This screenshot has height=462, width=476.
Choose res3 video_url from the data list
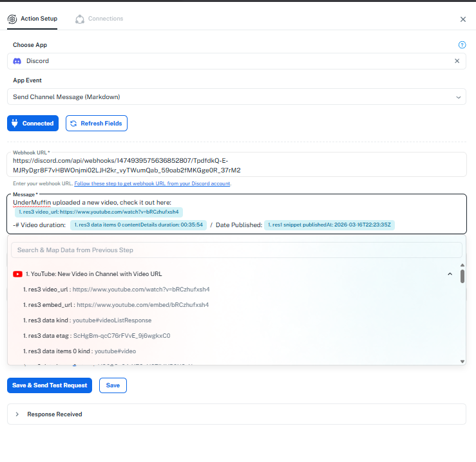pyautogui.click(x=117, y=290)
